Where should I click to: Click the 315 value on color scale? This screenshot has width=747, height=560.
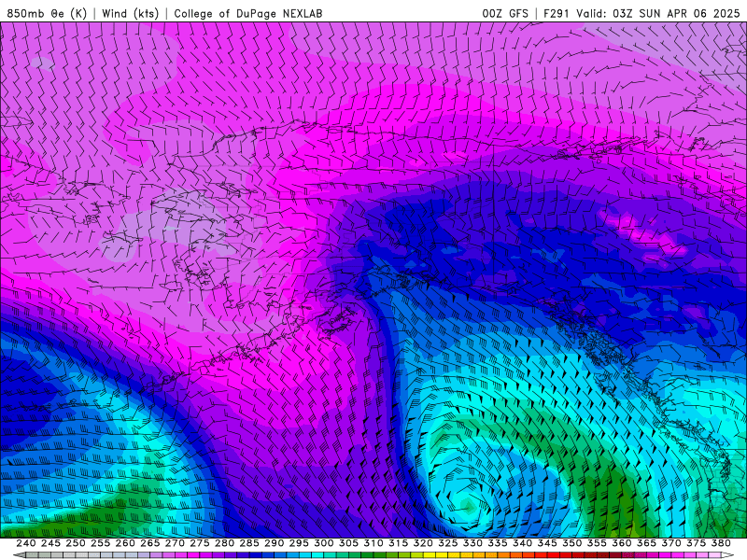(398, 543)
